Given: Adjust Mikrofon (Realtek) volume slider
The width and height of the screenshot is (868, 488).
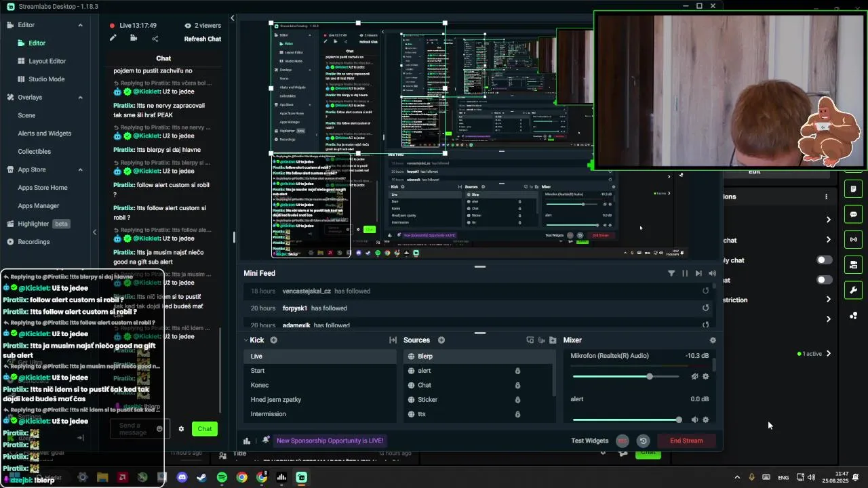Looking at the screenshot, I should coord(626,376).
